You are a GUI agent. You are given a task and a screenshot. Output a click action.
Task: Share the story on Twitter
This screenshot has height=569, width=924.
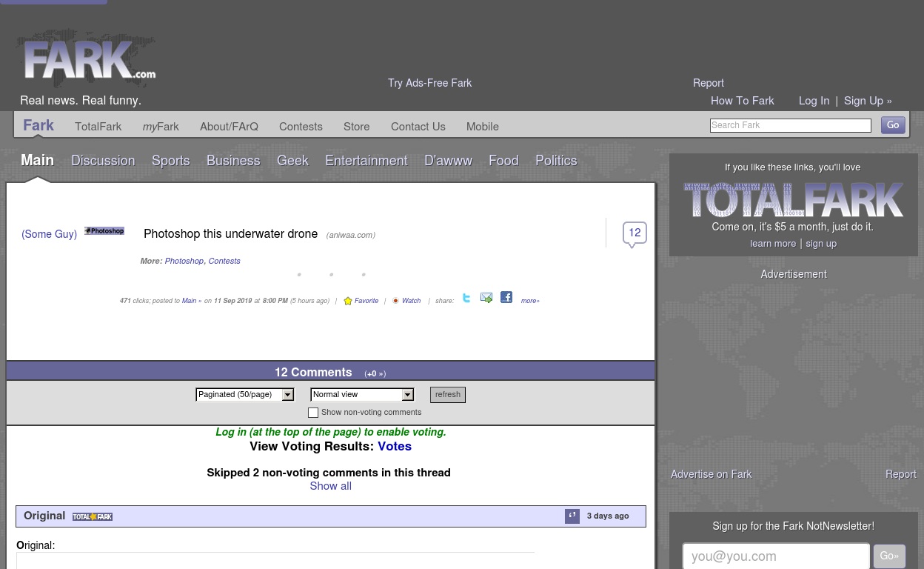[x=466, y=298]
